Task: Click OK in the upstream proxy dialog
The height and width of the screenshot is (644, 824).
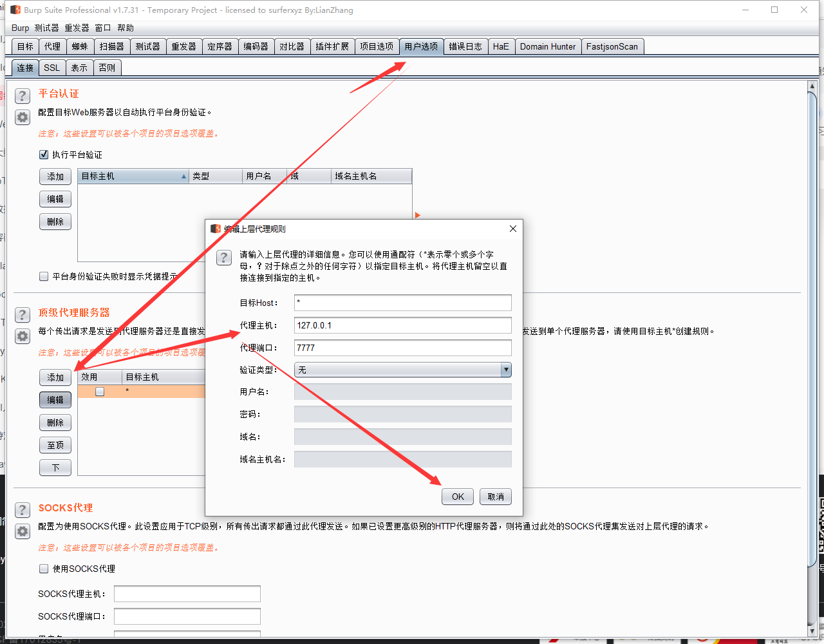Action: pos(458,497)
